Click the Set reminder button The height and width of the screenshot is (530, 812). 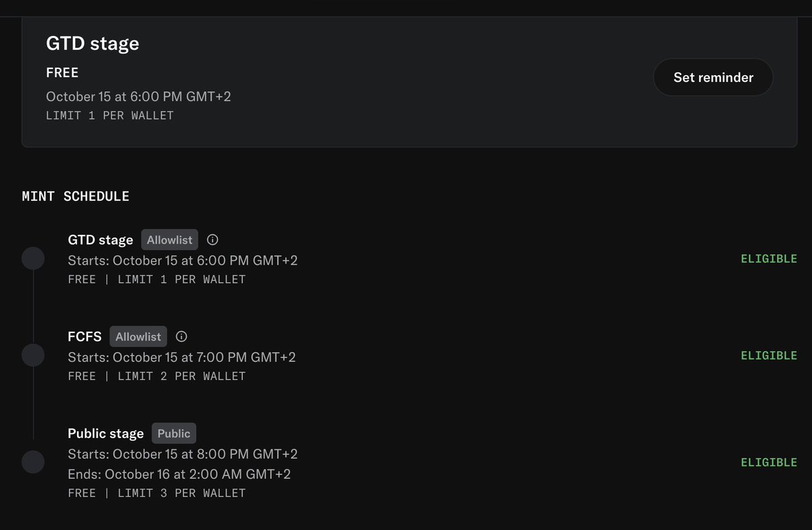click(x=713, y=77)
